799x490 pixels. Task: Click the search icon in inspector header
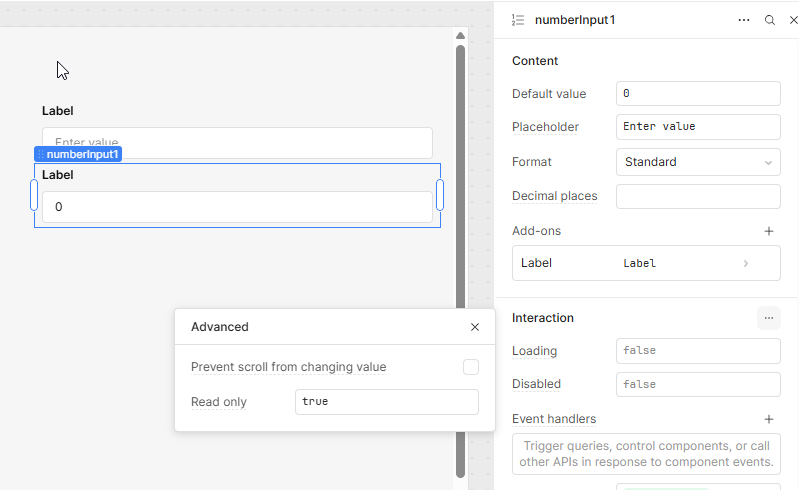click(769, 20)
